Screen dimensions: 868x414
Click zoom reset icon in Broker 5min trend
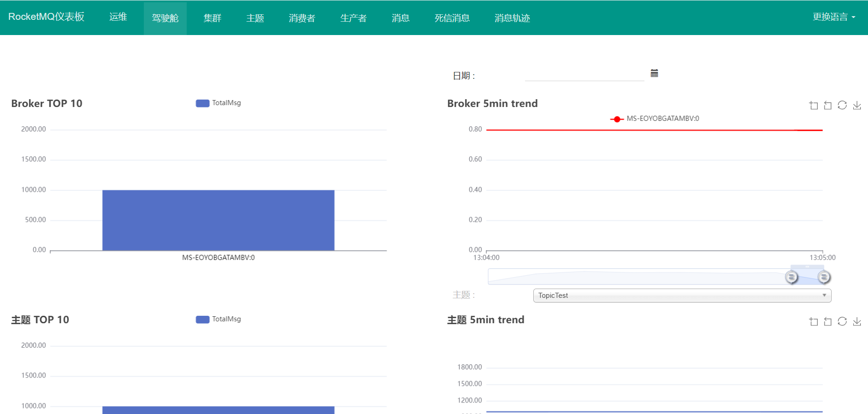[828, 106]
